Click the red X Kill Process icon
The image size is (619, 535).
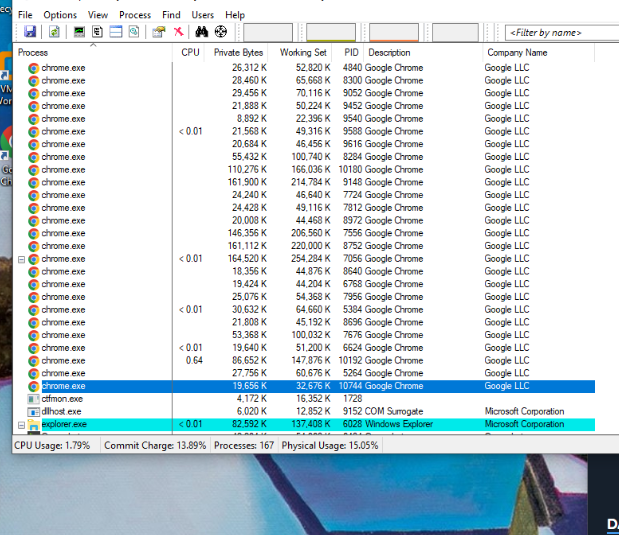click(x=178, y=32)
